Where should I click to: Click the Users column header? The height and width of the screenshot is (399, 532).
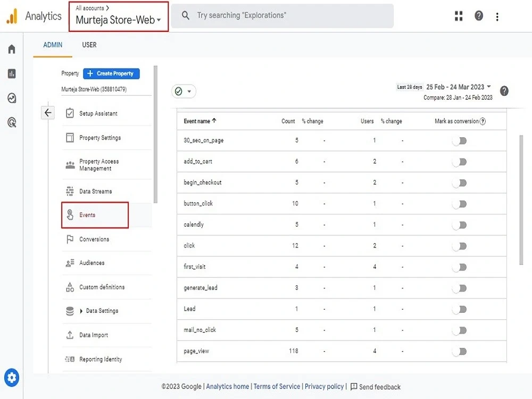click(367, 121)
